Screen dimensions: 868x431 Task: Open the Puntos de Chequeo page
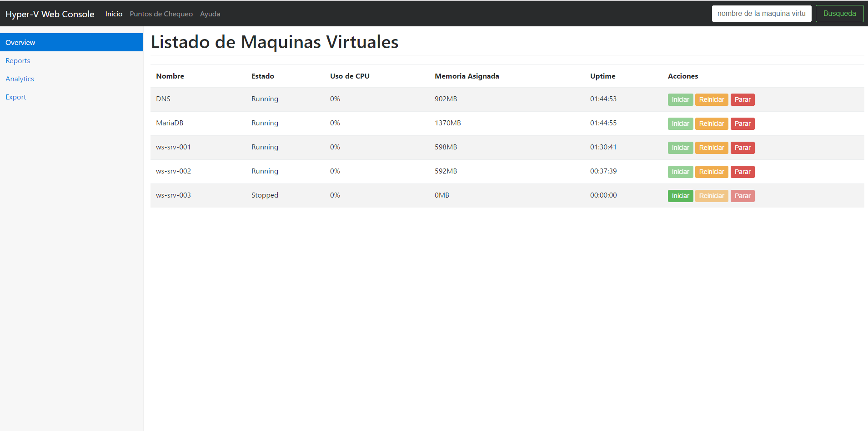coord(161,14)
